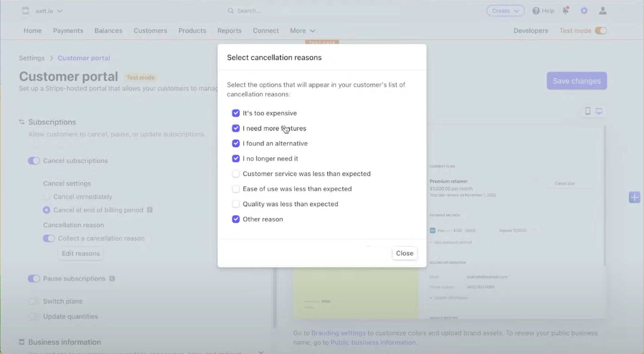Check Quality was less than expected

236,204
